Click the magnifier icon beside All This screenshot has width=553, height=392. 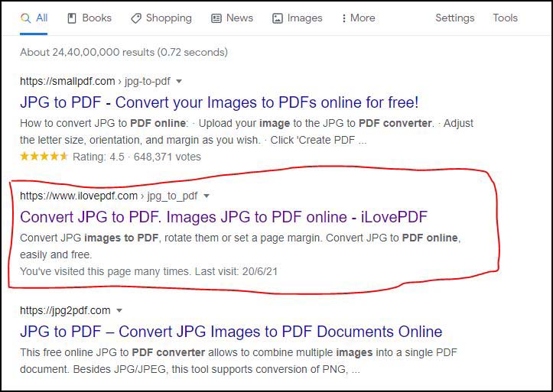26,18
